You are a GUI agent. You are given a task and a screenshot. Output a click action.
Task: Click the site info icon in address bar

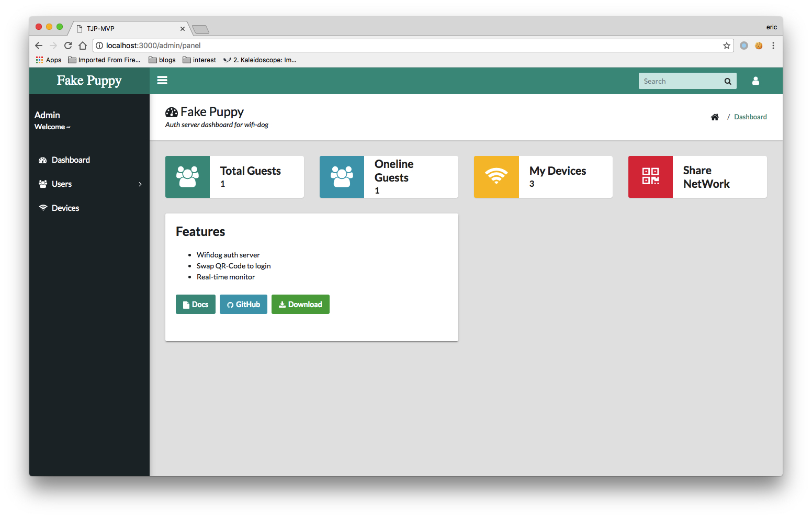pyautogui.click(x=99, y=46)
